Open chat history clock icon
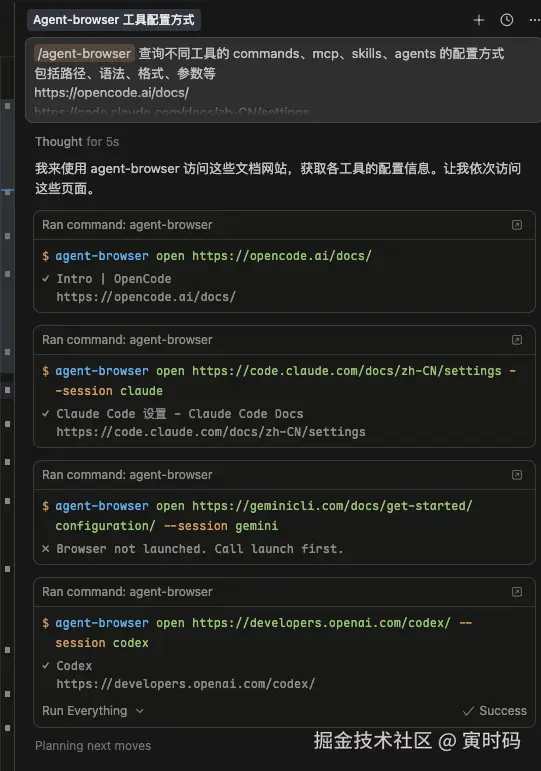This screenshot has height=771, width=541. click(507, 20)
